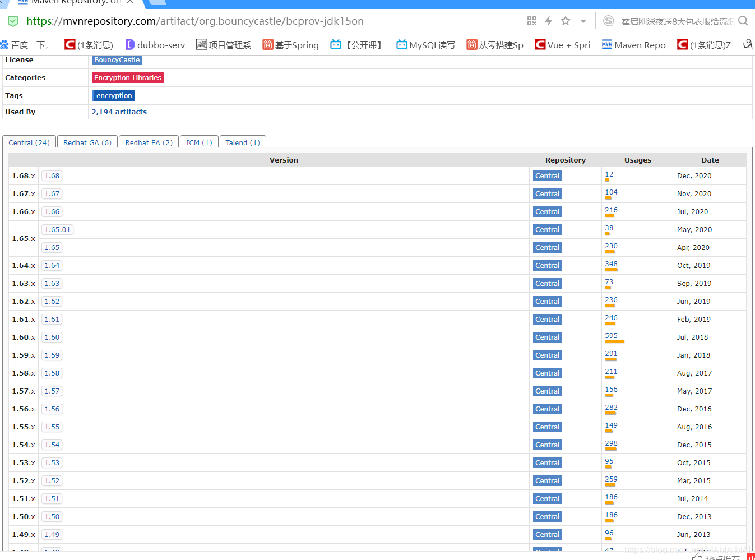This screenshot has width=755, height=560.
Task: Click Central repository badge in 1.55 row
Action: coord(547,427)
